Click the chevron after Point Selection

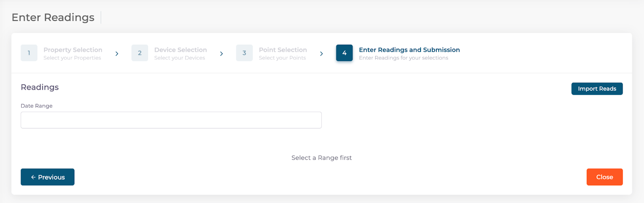(321, 54)
